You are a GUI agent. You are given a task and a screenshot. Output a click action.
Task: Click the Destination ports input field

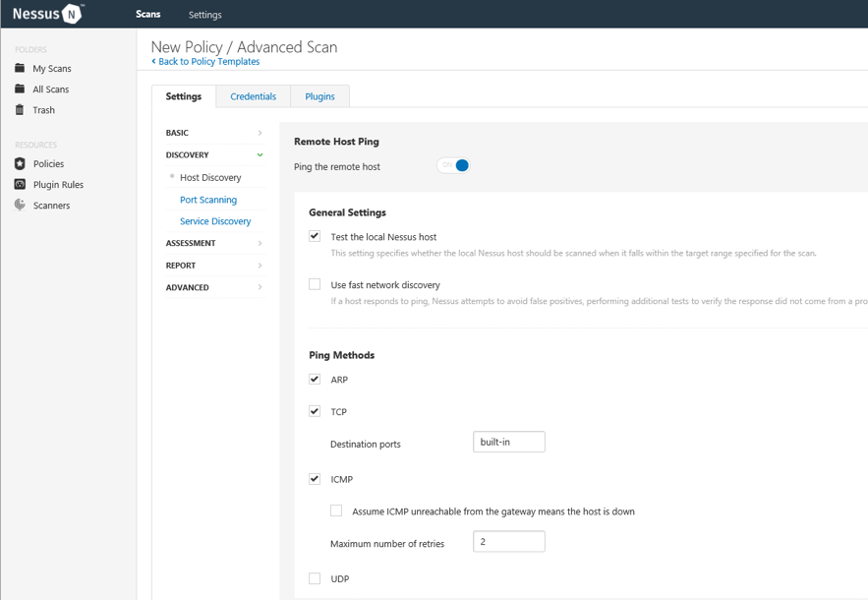(508, 442)
